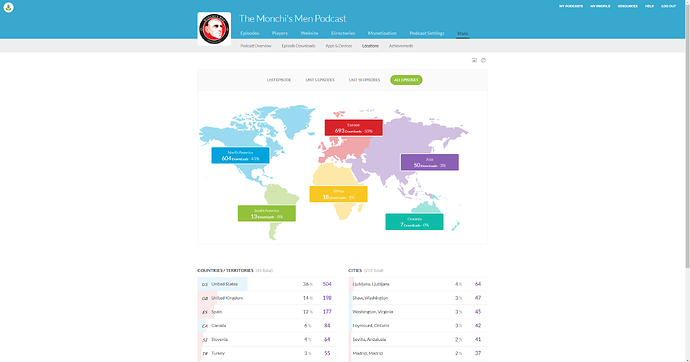Click the Asia downloads label on map
The width and height of the screenshot is (690, 362).
pyautogui.click(x=429, y=162)
